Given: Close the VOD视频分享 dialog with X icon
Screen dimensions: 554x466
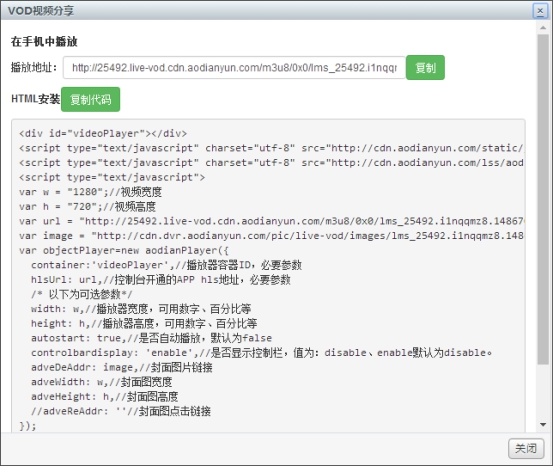Looking at the screenshot, I should click(540, 11).
